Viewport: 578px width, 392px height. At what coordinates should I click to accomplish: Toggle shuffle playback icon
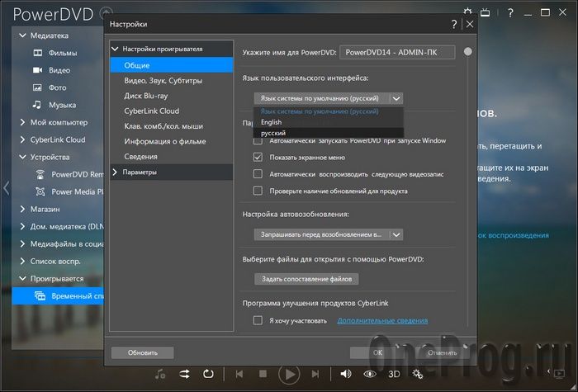(x=184, y=375)
